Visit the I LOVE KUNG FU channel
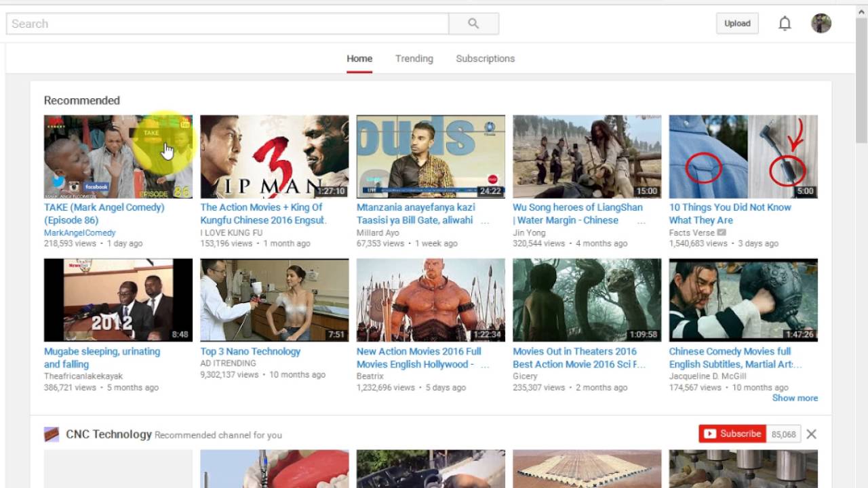This screenshot has height=488, width=868. [x=231, y=232]
